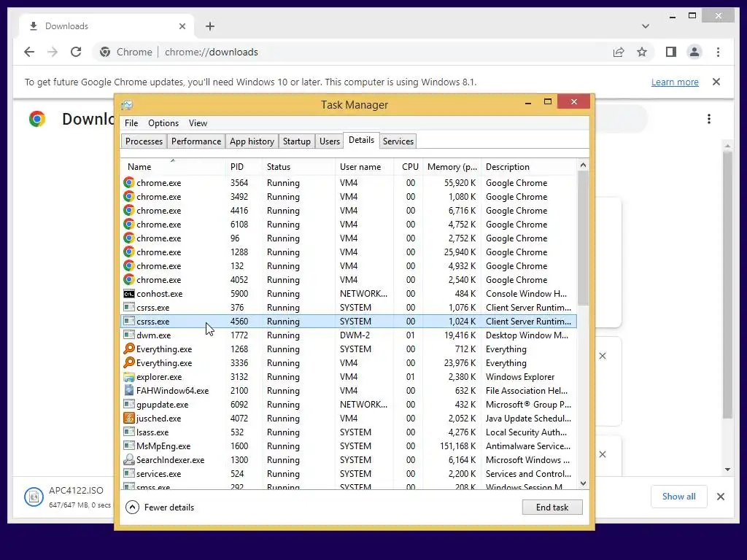
Task: Select the jusched.exe Java icon
Action: [x=128, y=418]
